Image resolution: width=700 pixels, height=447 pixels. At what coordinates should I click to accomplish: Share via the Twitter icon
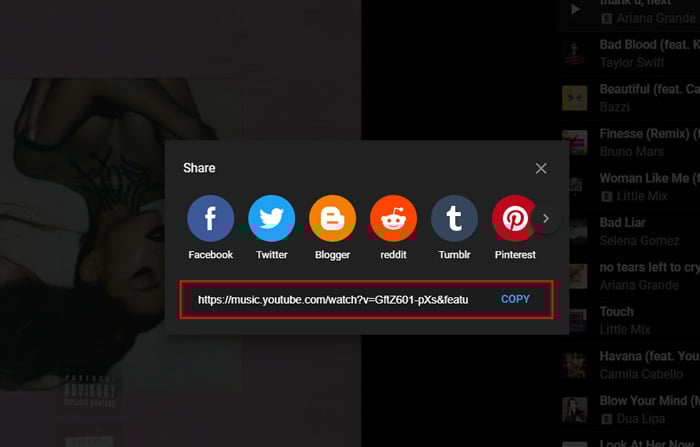(271, 218)
